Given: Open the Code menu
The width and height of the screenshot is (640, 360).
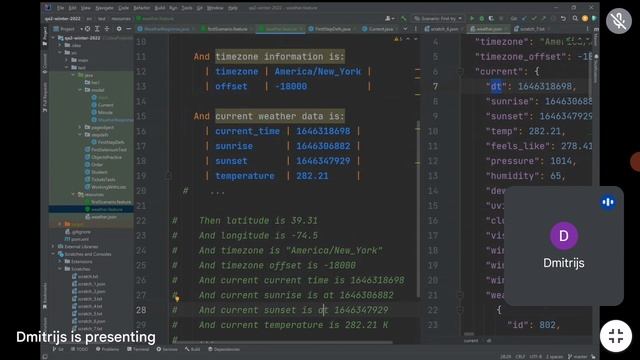Looking at the screenshot, I should click(124, 8).
